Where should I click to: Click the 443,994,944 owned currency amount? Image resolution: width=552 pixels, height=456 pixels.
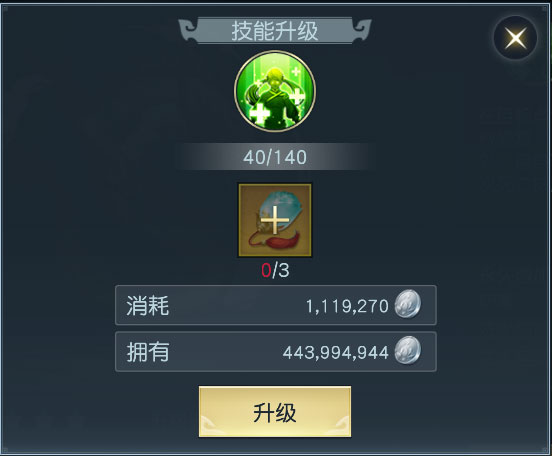pyautogui.click(x=336, y=352)
